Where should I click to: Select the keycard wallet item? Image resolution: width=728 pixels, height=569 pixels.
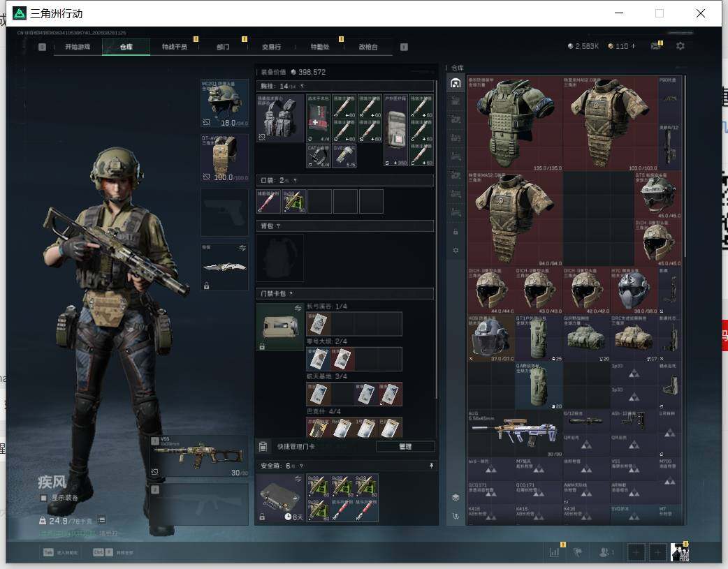click(280, 327)
